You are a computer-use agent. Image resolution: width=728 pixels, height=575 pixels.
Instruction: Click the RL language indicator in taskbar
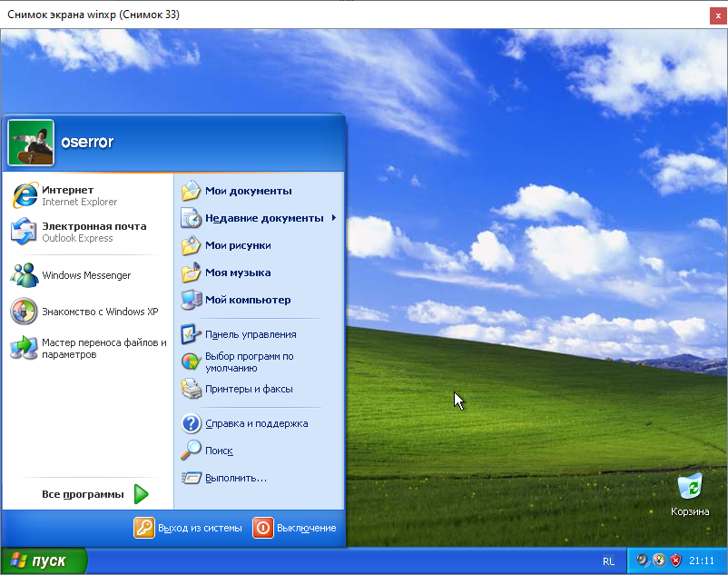pyautogui.click(x=608, y=561)
